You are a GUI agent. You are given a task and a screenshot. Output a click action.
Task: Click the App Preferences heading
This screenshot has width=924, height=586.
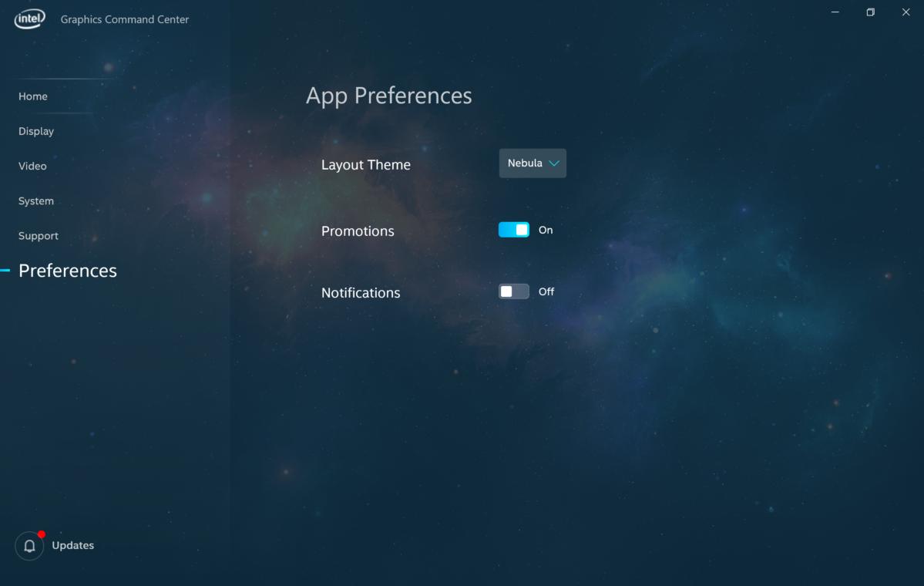389,96
